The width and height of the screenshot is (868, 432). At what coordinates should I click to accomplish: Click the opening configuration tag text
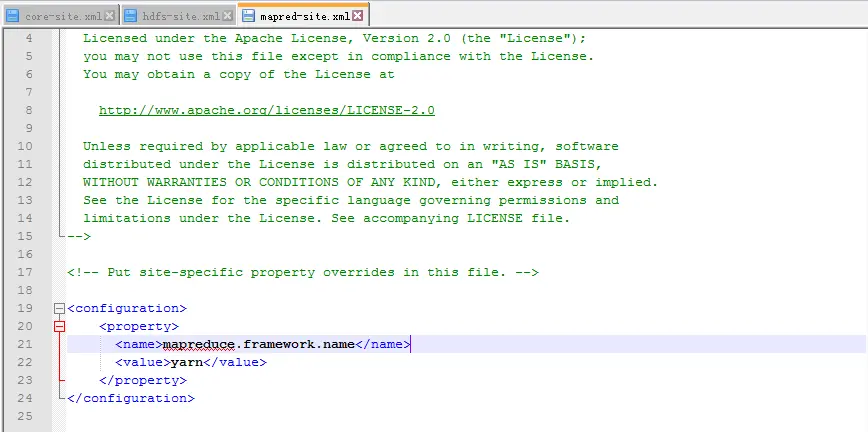127,308
